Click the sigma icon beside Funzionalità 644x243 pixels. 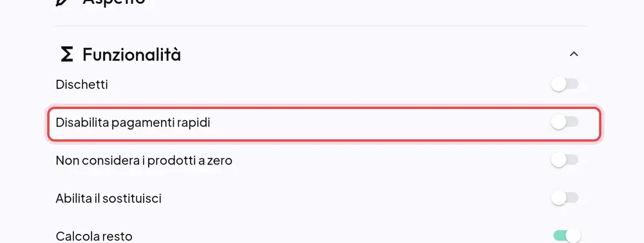click(x=66, y=54)
